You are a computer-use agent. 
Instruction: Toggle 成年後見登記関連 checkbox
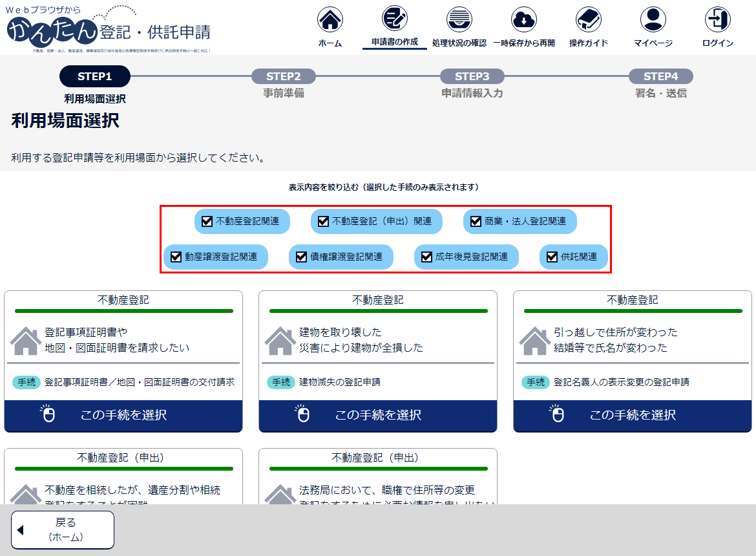coord(426,257)
